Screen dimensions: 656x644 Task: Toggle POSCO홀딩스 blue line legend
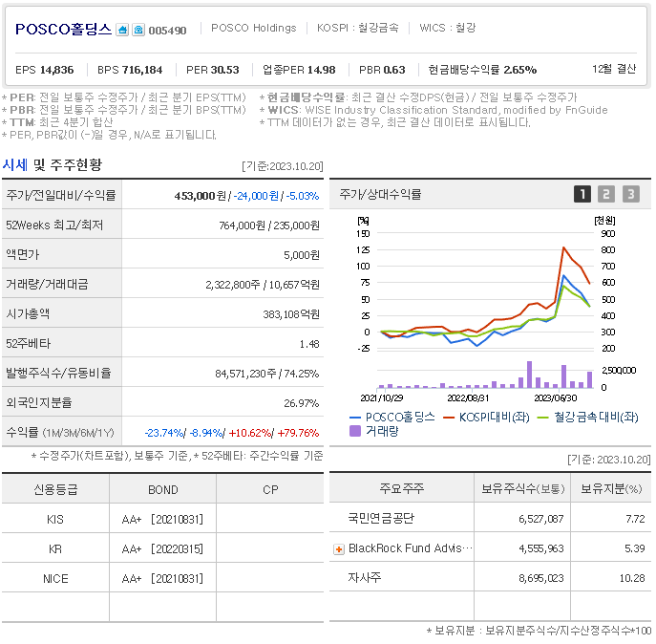point(392,417)
